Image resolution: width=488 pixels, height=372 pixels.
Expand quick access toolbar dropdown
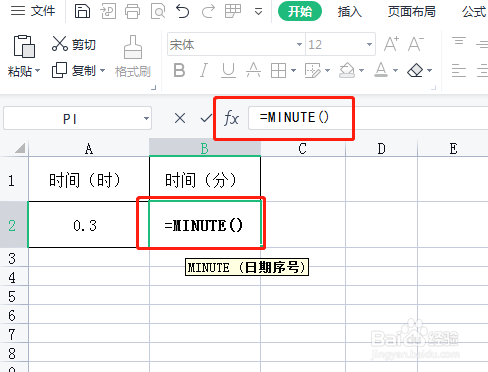258,12
